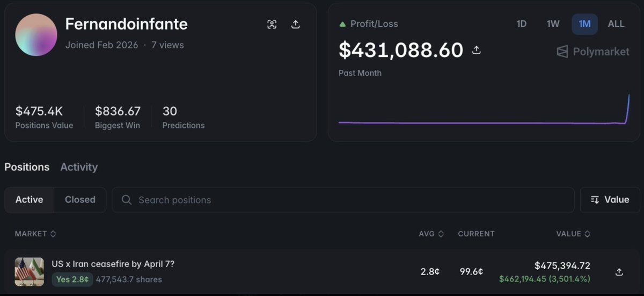Image resolution: width=644 pixels, height=296 pixels.
Task: Sort positions by VALUE column header
Action: [x=573, y=234]
